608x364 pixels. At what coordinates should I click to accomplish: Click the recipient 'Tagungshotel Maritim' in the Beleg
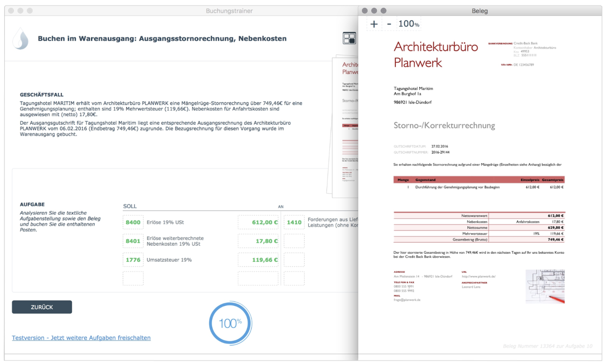tap(413, 89)
